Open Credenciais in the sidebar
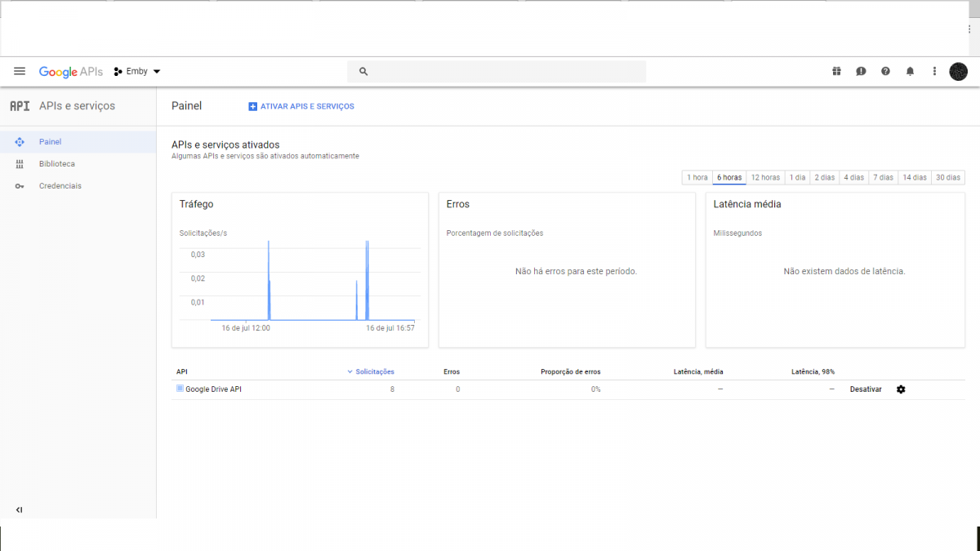980x551 pixels. [x=60, y=186]
